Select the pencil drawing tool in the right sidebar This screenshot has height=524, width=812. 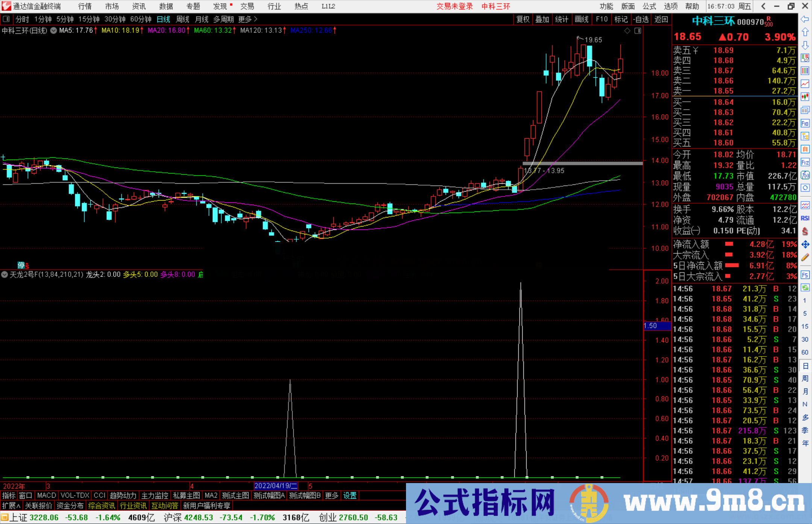pos(805,257)
